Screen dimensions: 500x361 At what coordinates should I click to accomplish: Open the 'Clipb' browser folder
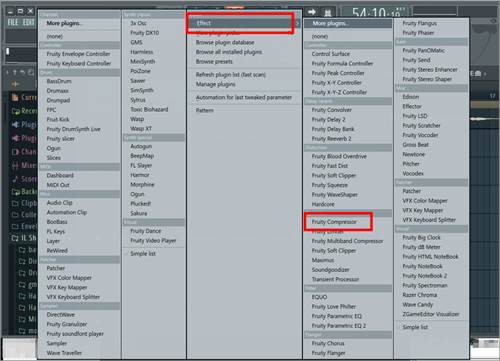[x=24, y=203]
